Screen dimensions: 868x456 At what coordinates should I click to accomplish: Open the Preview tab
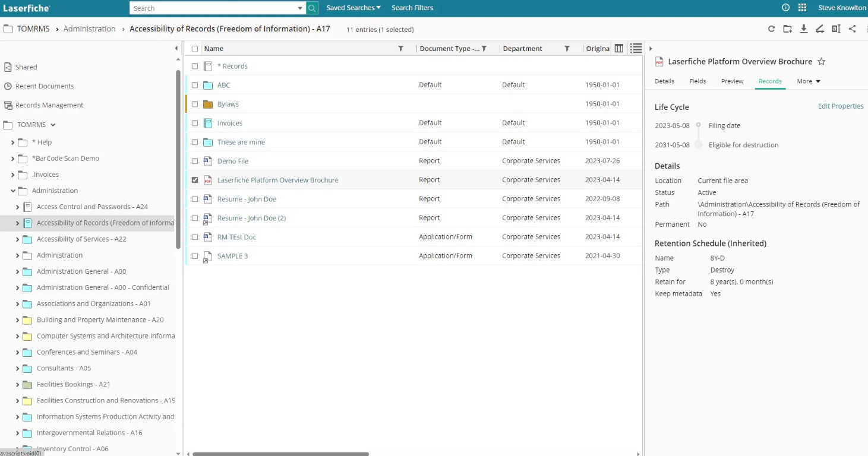click(x=732, y=81)
